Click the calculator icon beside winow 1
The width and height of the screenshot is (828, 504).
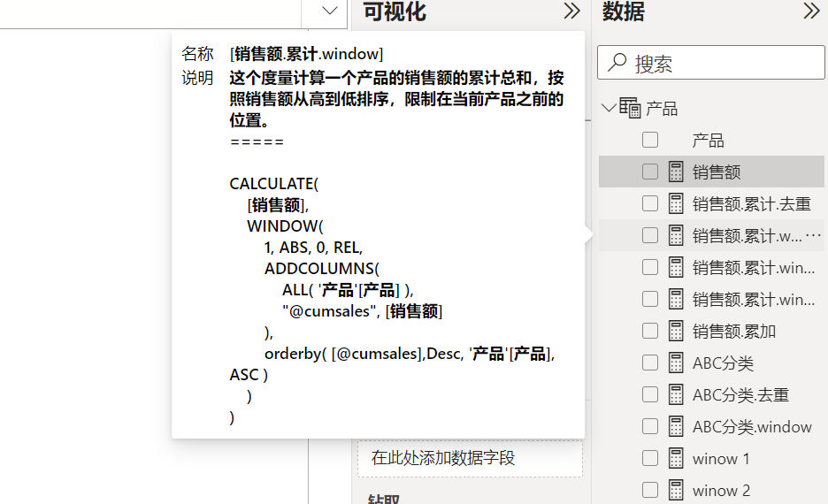[676, 459]
